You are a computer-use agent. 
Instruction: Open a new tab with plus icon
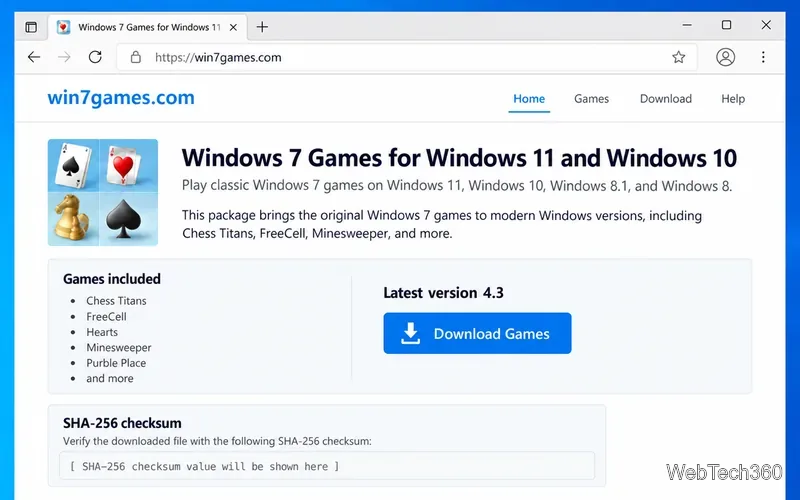tap(262, 27)
